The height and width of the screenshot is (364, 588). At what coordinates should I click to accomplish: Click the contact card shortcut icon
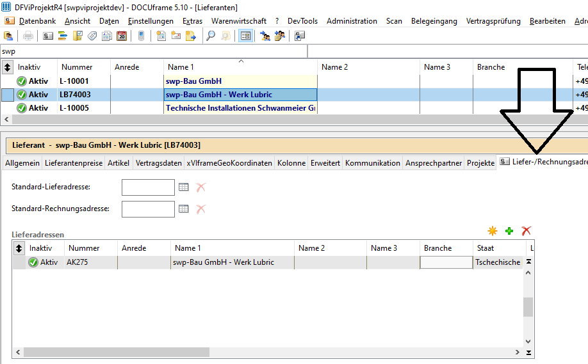pyautogui.click(x=300, y=36)
